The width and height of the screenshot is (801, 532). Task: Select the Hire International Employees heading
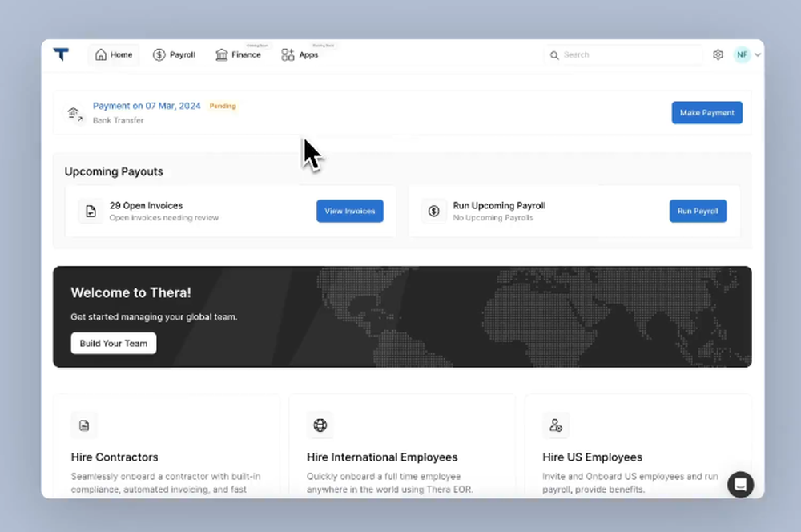(382, 457)
